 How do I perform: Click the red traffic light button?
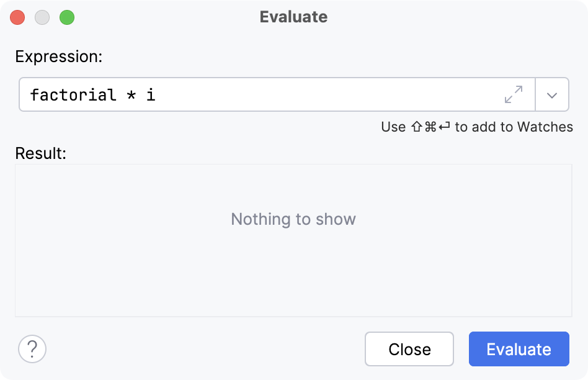tap(17, 17)
